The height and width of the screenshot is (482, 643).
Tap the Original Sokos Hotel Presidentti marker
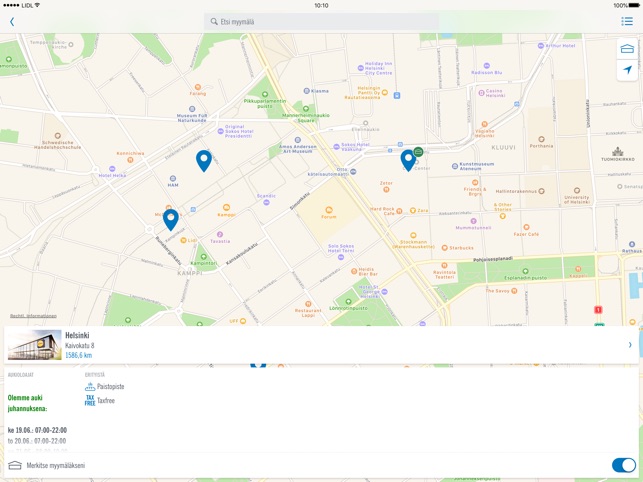[x=220, y=131]
